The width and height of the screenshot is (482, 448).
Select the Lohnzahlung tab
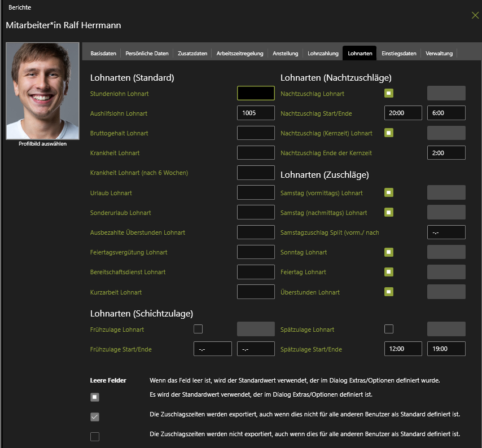[x=321, y=54]
